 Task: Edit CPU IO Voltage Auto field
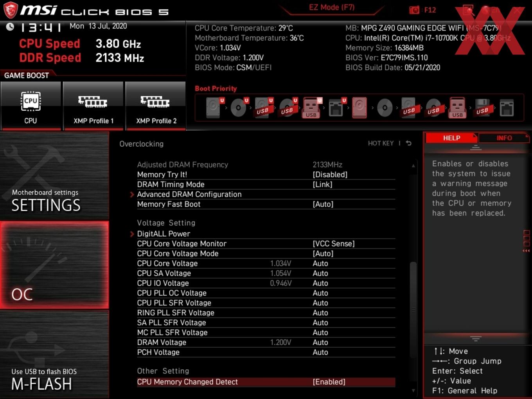pos(320,283)
